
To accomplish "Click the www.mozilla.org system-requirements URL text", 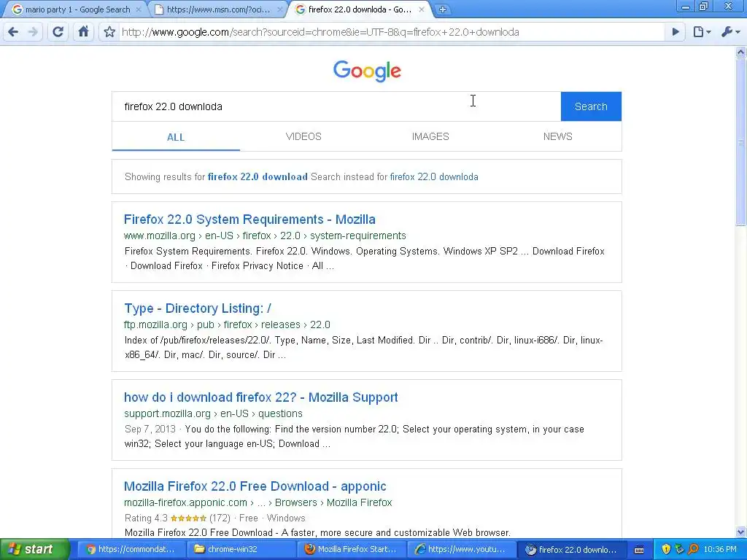I will (x=265, y=236).
